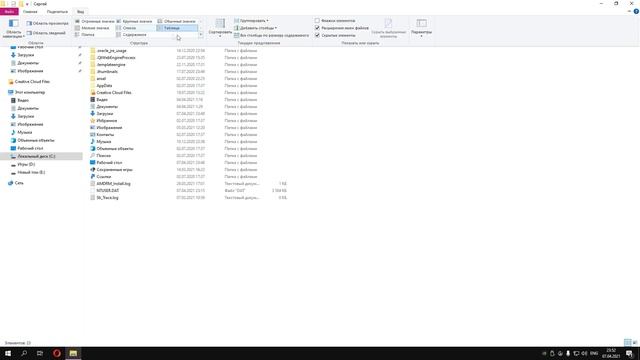640x360 pixels.
Task: Switch to the Главная tab
Action: point(30,11)
